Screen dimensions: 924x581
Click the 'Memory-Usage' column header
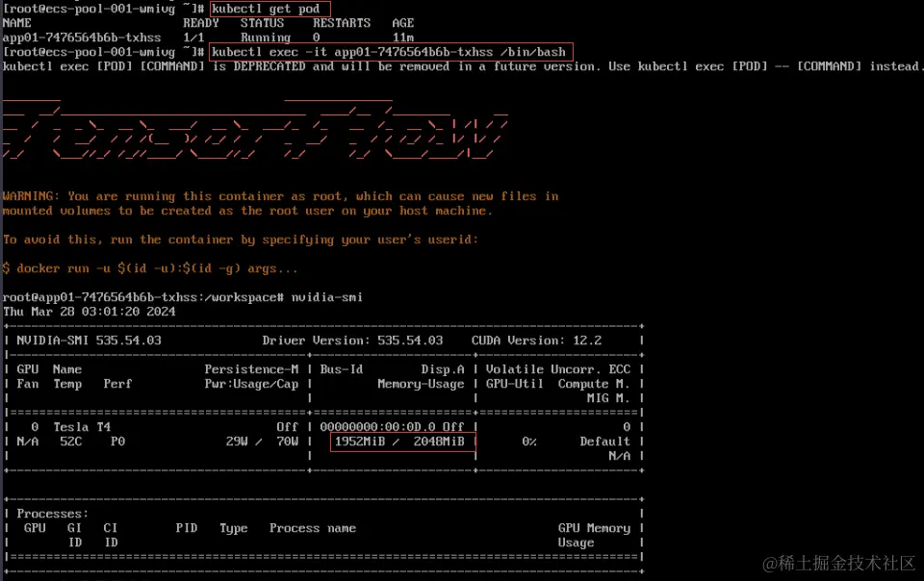pos(421,384)
